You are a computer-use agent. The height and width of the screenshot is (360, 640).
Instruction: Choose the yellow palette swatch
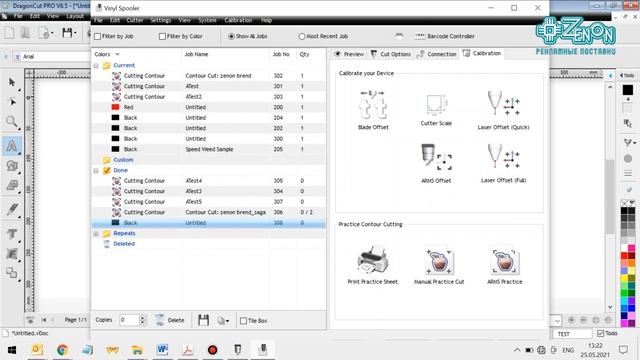[624, 279]
